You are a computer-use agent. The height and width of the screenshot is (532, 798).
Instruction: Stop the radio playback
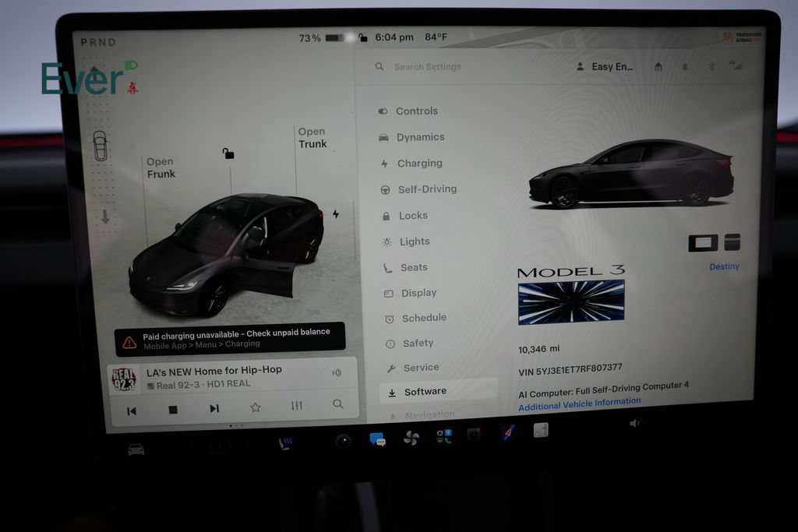173,410
